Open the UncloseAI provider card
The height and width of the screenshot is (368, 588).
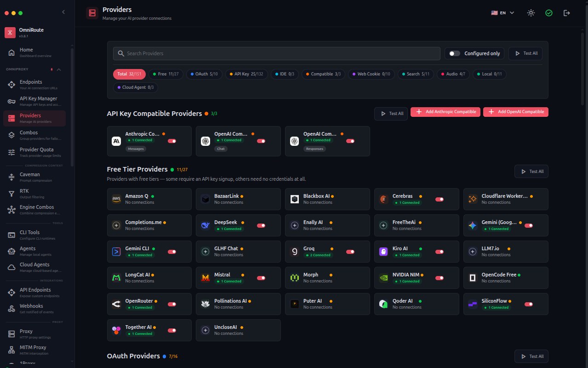[x=238, y=330]
